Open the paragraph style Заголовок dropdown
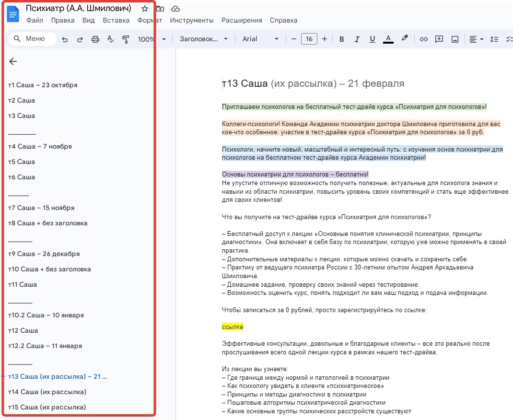This screenshot has width=513, height=420. pyautogui.click(x=203, y=39)
